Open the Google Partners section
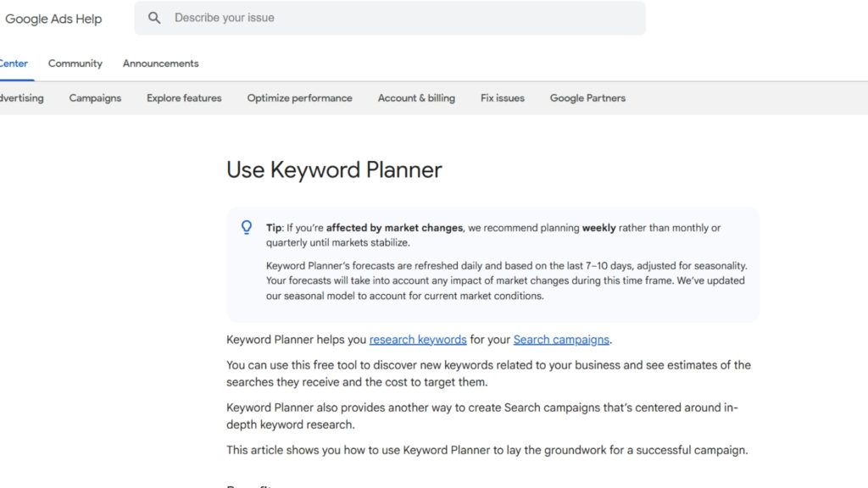The image size is (868, 488). 587,97
